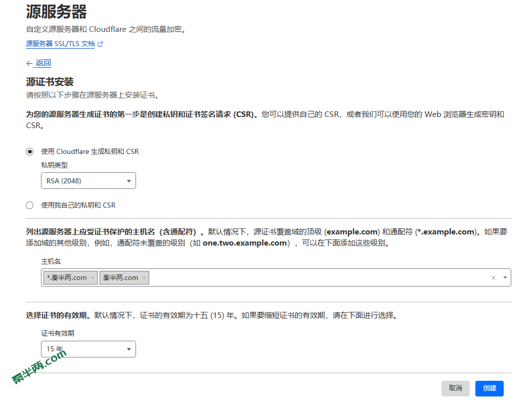Open the 15 年 certificate validity dropdown
The height and width of the screenshot is (400, 532).
pyautogui.click(x=88, y=349)
